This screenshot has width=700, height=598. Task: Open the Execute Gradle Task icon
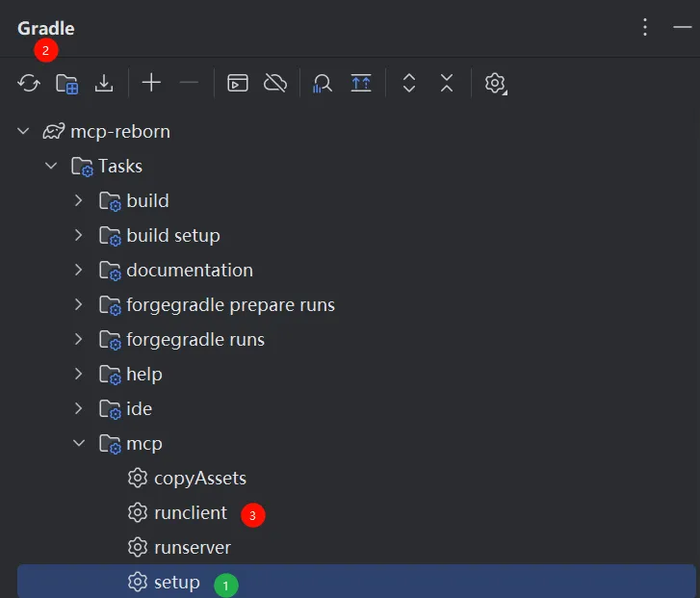(237, 84)
